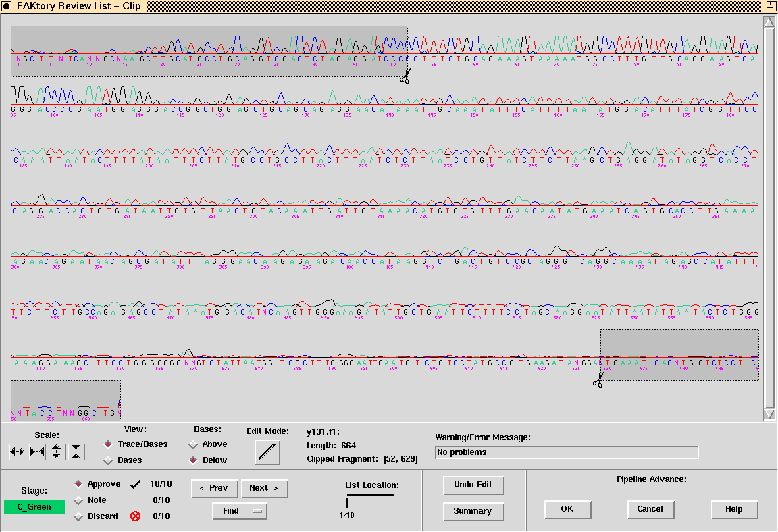Click the List Location progress bar

click(371, 495)
